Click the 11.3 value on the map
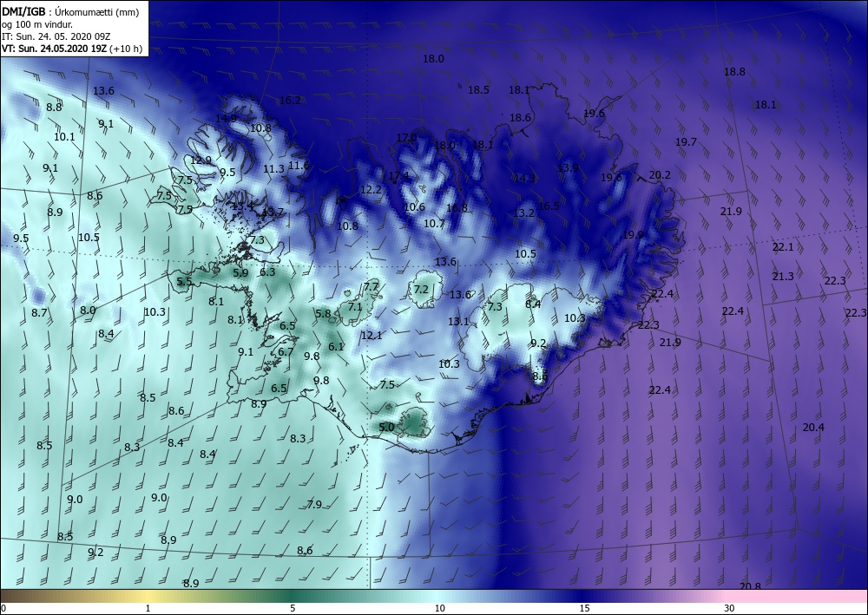The image size is (868, 615). [273, 168]
